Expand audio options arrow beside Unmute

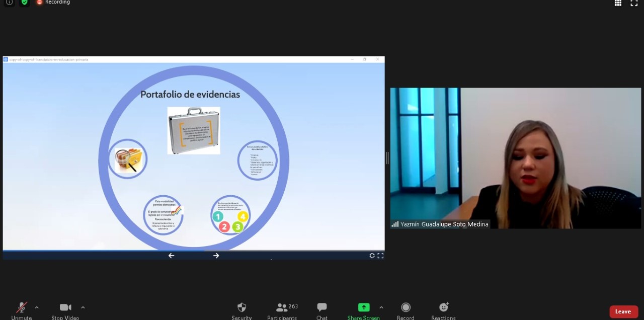[x=37, y=307]
